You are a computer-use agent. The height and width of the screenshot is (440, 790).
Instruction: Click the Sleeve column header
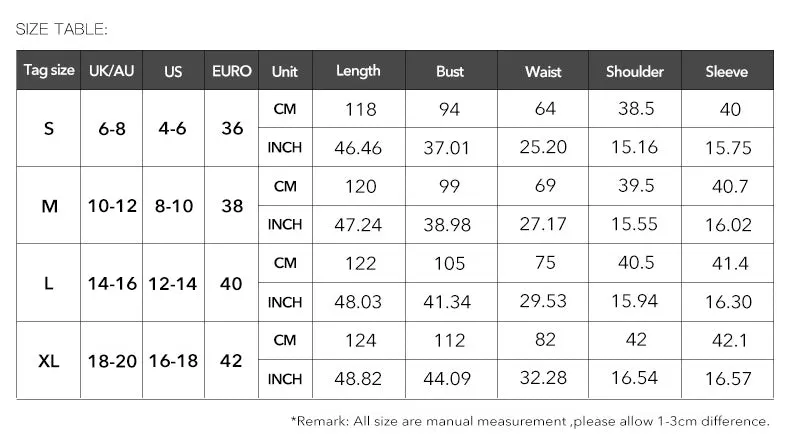click(x=727, y=70)
